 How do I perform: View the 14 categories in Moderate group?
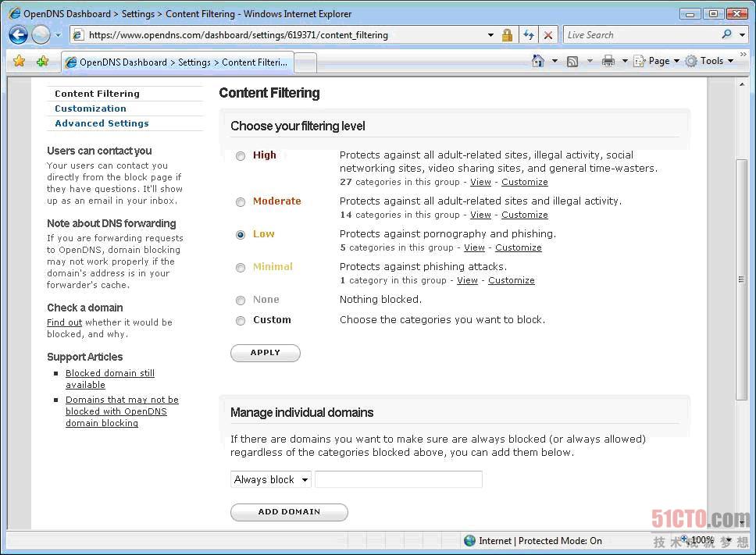480,215
